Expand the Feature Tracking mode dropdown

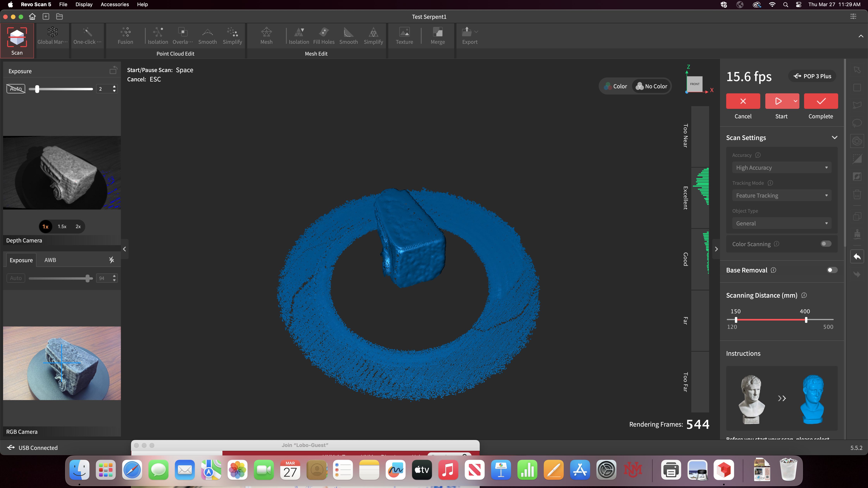tap(781, 196)
